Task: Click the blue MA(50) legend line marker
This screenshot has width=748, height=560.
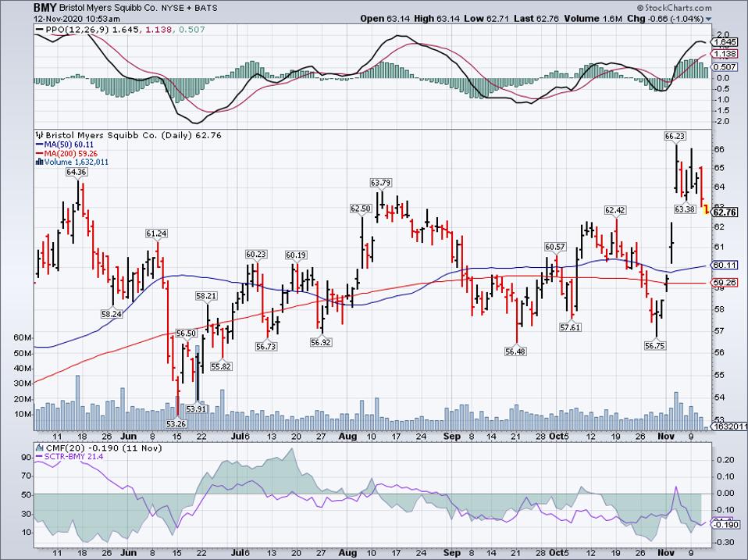Action: coord(40,144)
